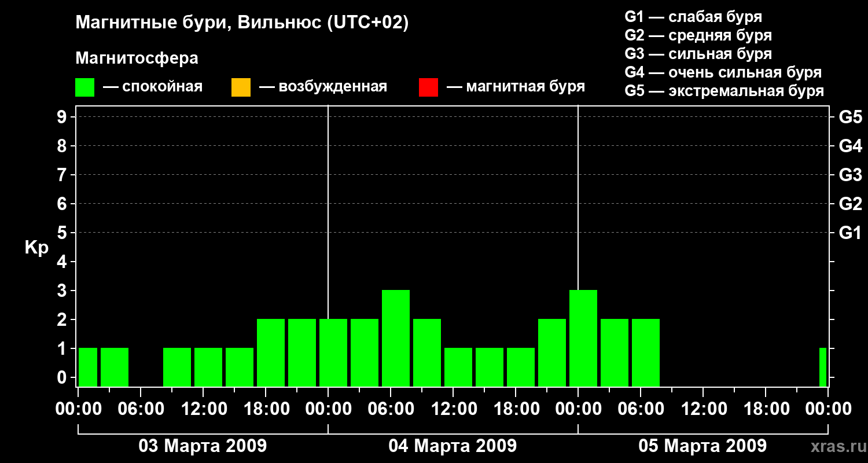868x463 pixels.
Task: Click the 'G1' label beside the chart
Action: pos(850,233)
